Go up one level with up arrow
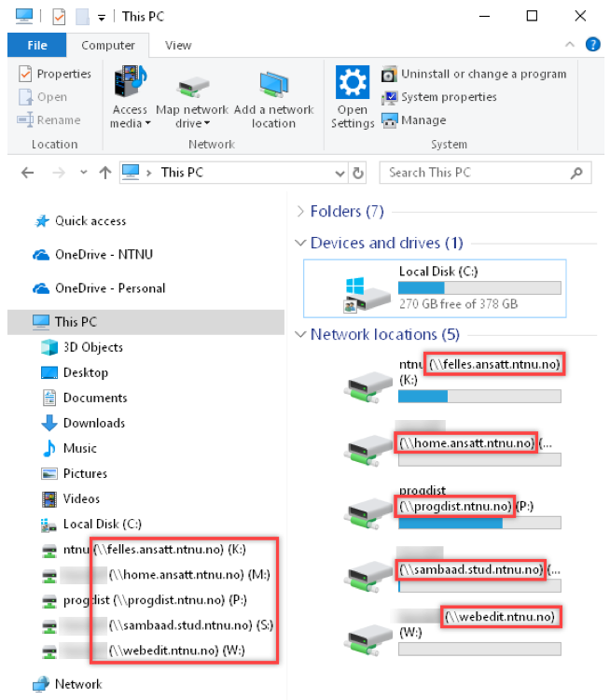 (105, 173)
